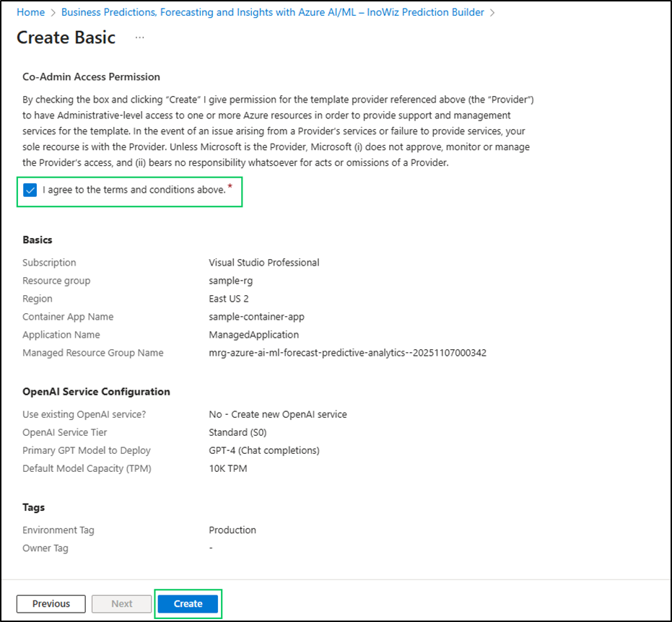Go back with the Previous button

pos(51,603)
